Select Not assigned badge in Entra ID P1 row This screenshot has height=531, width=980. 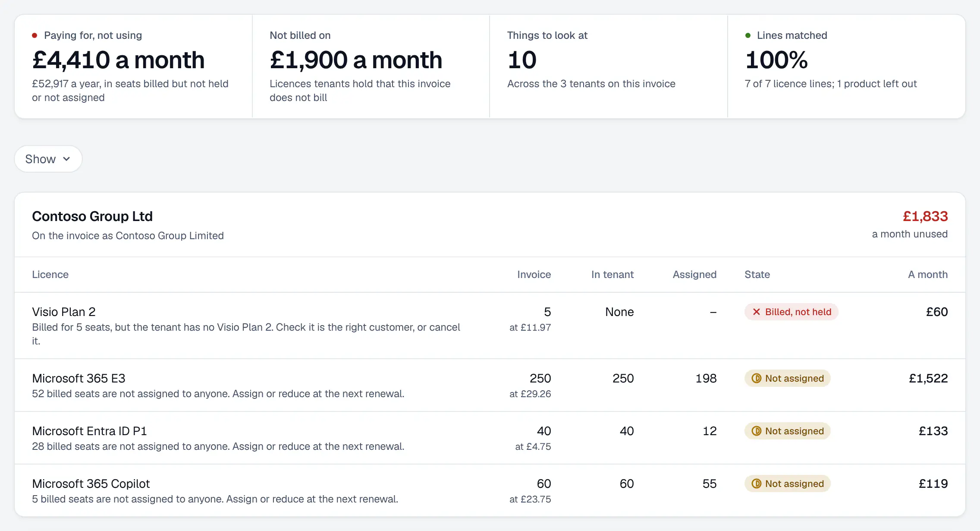(787, 431)
